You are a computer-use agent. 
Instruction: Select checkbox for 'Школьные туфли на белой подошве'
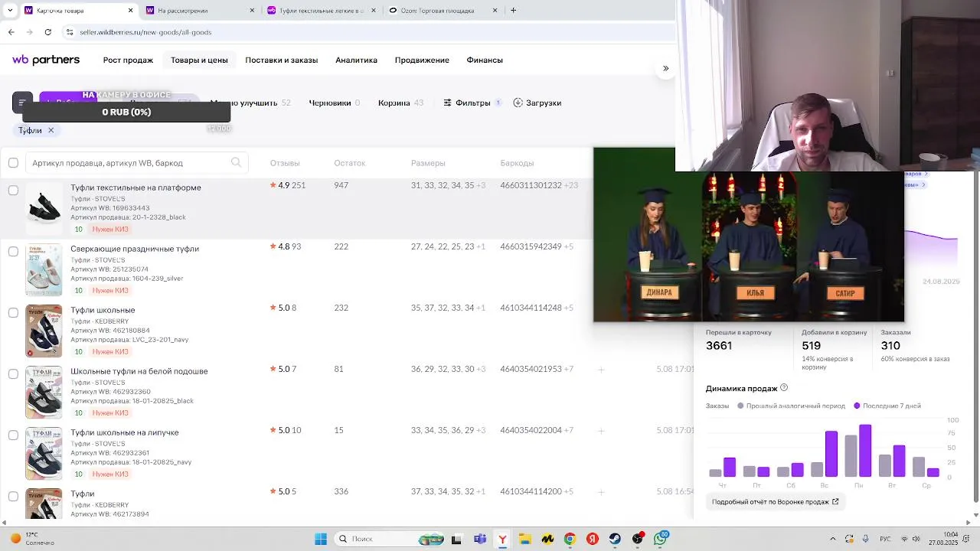[x=13, y=373]
